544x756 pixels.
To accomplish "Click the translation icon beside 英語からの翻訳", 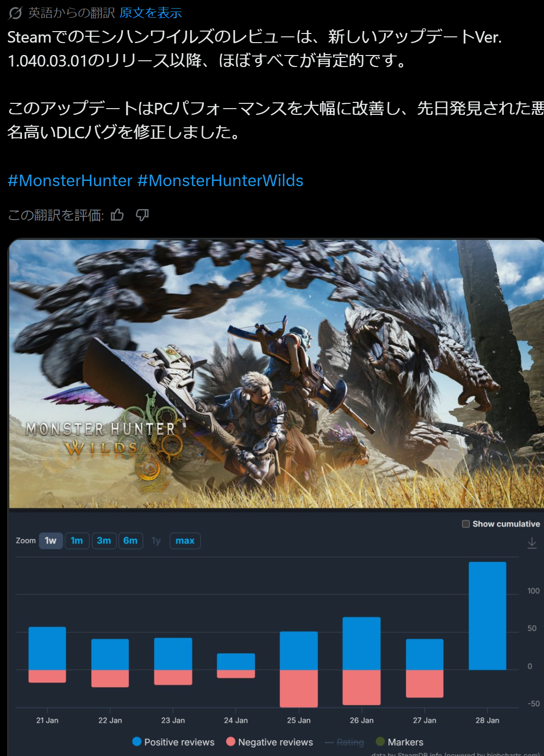I will point(15,13).
